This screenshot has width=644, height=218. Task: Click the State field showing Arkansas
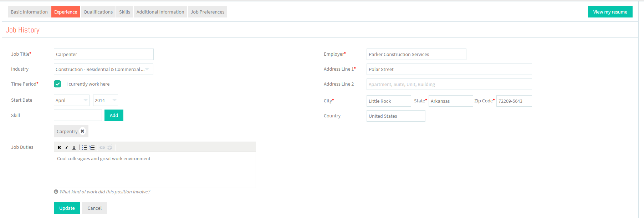451,101
